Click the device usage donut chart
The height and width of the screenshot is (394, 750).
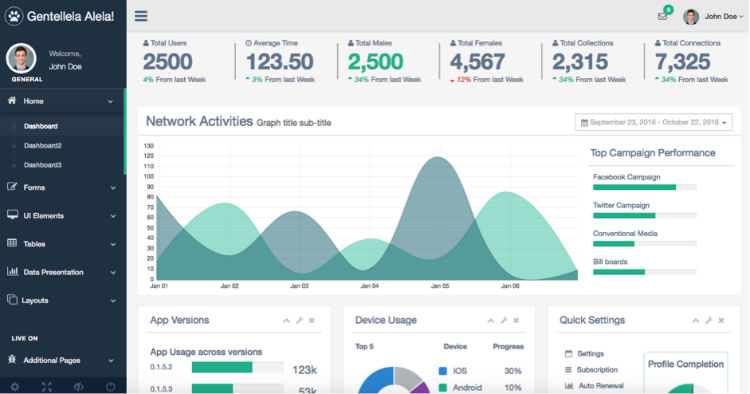click(x=395, y=381)
